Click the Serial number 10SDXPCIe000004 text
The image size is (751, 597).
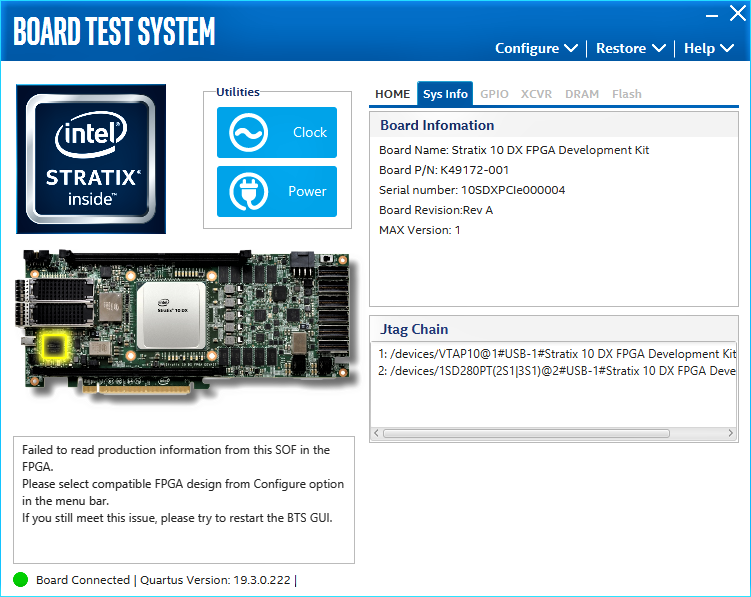pos(472,190)
